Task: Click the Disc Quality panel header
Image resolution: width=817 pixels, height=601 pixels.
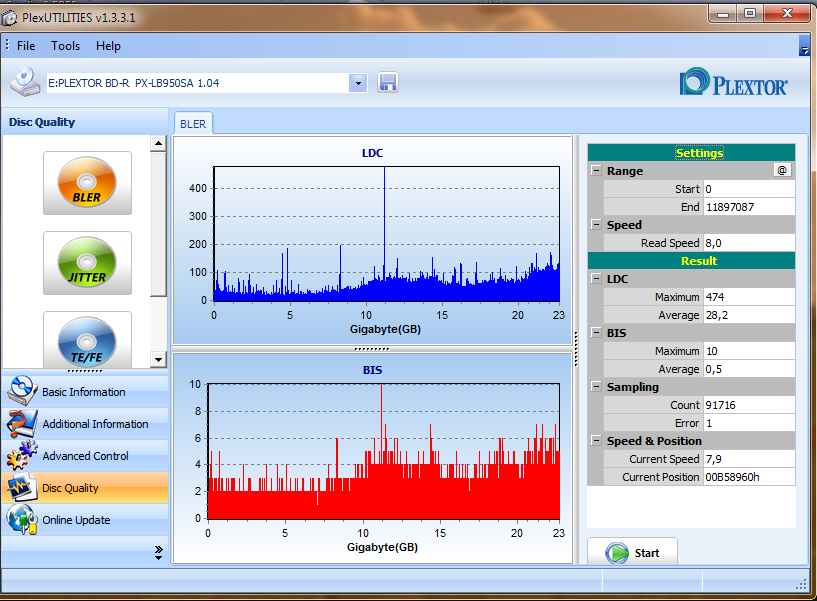Action: (85, 122)
